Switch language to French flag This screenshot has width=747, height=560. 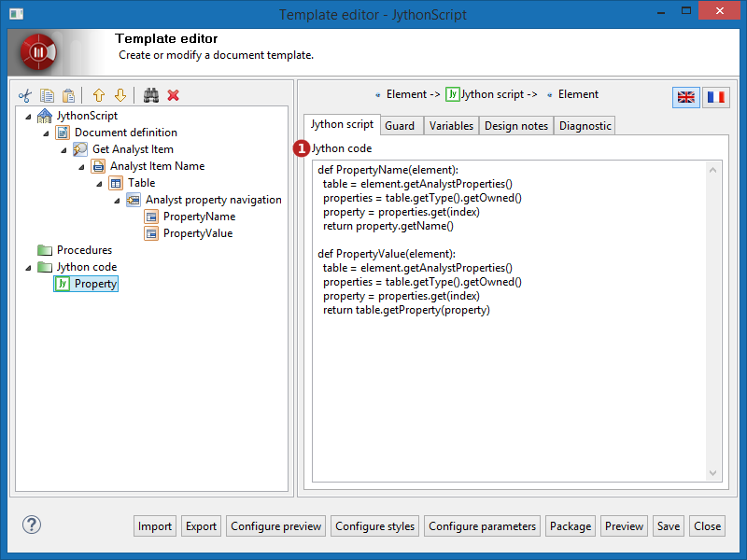click(716, 97)
